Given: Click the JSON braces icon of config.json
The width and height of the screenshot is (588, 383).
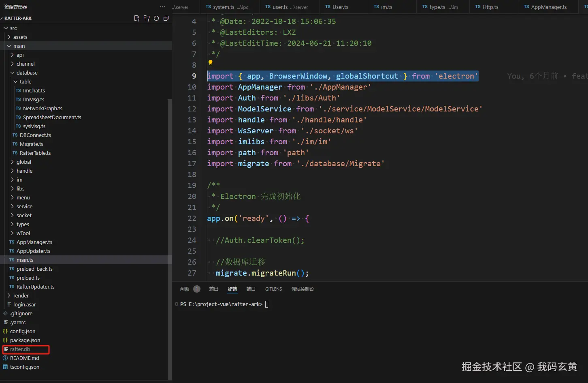Looking at the screenshot, I should click(x=5, y=331).
